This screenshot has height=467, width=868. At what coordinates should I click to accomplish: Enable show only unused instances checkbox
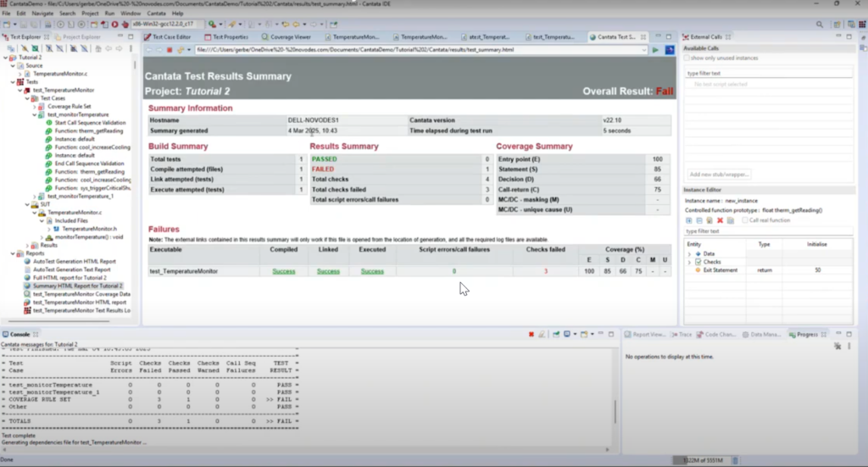(x=687, y=58)
